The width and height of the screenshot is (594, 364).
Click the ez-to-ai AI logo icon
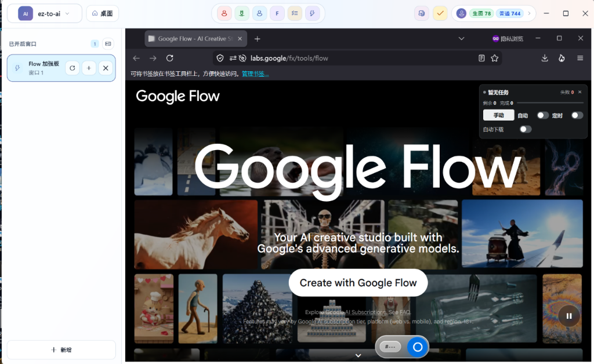(26, 14)
